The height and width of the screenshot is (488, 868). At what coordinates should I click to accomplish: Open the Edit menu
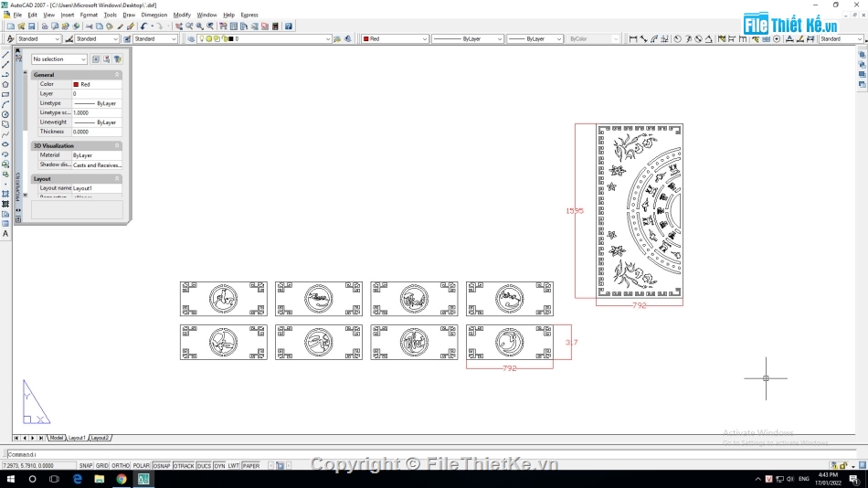32,15
